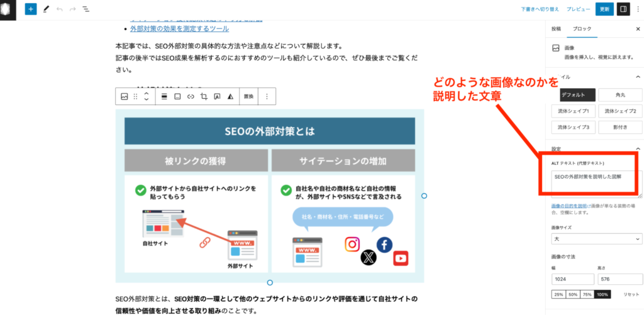644x315 pixels.
Task: Click the image block type icon in toolbar
Action: [x=125, y=97]
